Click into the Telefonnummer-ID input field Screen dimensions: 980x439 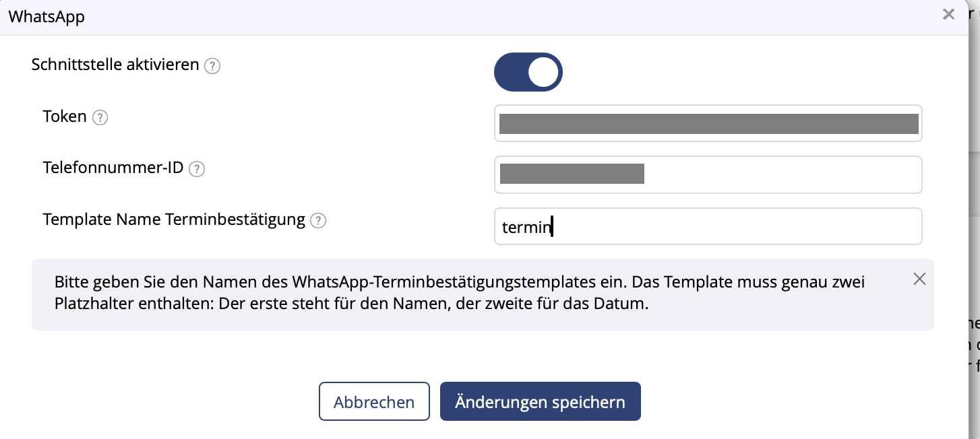coord(708,175)
